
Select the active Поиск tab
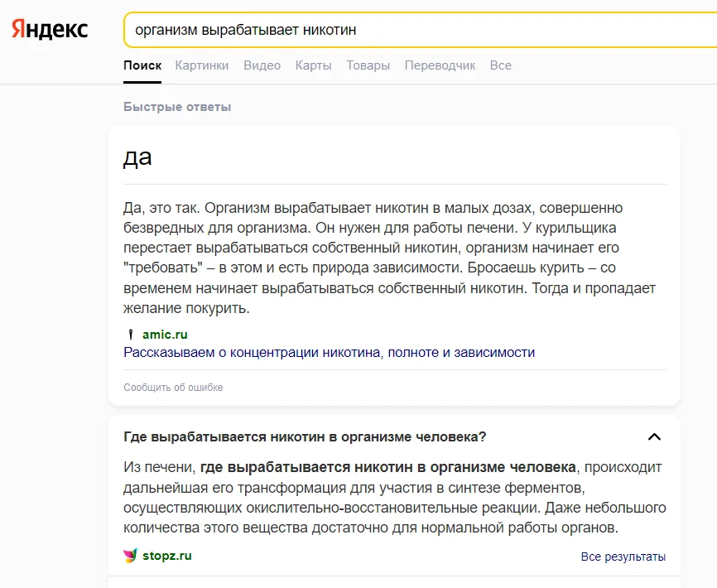click(142, 65)
